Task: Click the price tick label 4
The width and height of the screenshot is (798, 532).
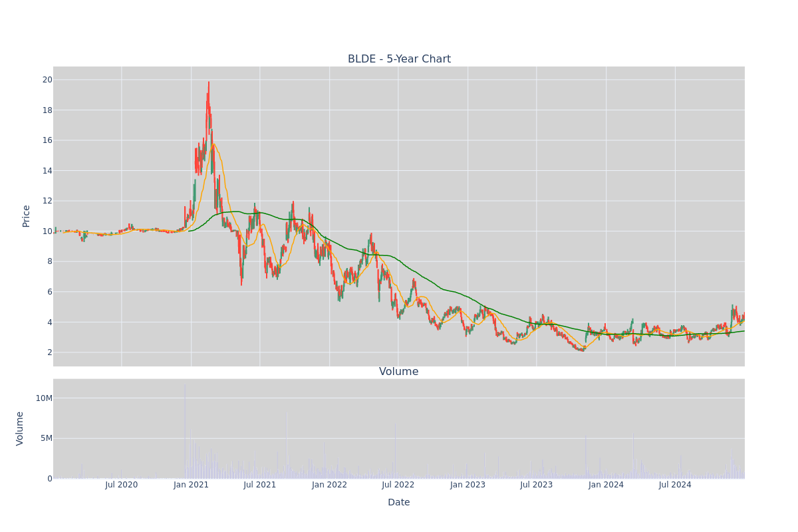Action: coord(50,323)
